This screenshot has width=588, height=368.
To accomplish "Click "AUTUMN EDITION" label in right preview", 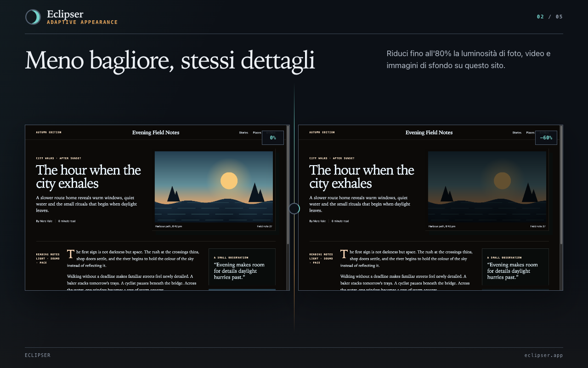I will click(x=322, y=132).
